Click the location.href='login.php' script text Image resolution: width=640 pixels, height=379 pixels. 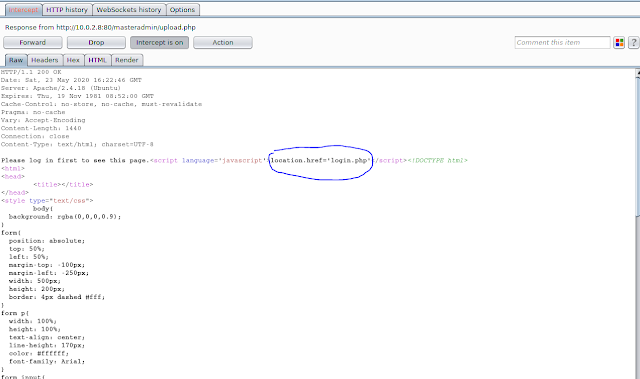tap(320, 160)
